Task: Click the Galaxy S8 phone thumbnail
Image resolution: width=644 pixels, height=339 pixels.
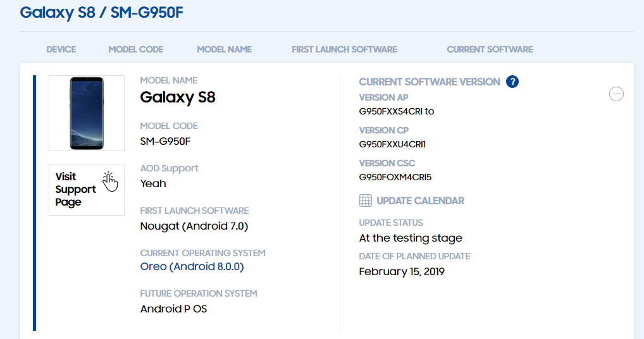Action: pyautogui.click(x=87, y=113)
